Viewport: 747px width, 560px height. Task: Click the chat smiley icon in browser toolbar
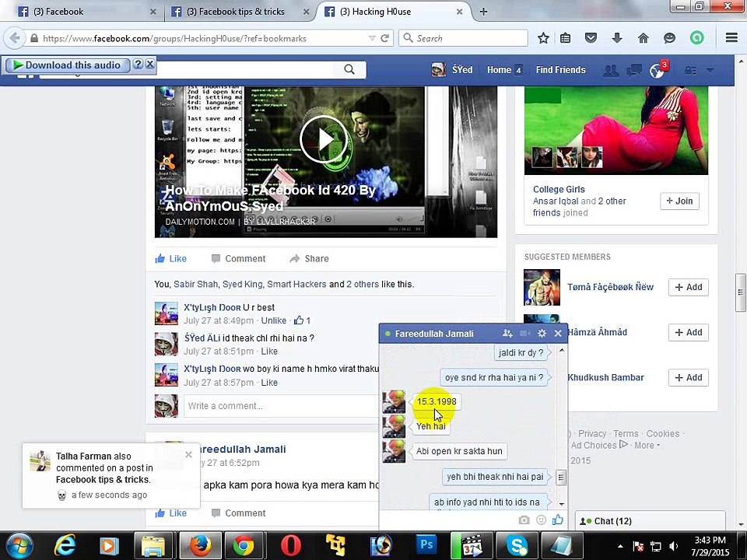669,38
